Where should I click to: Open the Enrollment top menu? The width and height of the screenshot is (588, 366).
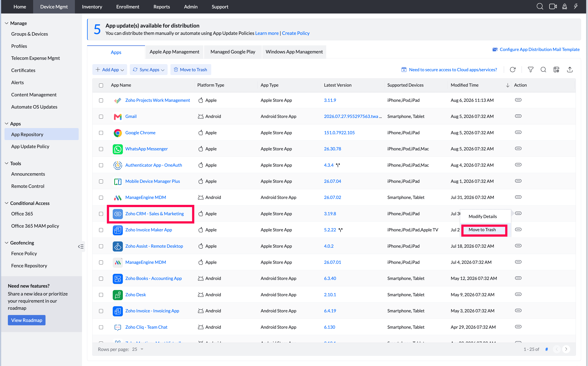[128, 7]
